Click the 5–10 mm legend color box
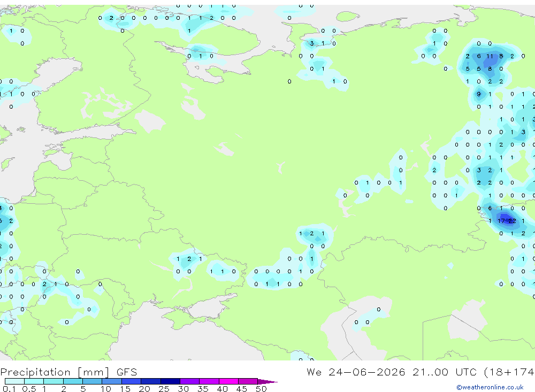The image size is (535, 392). 93,381
